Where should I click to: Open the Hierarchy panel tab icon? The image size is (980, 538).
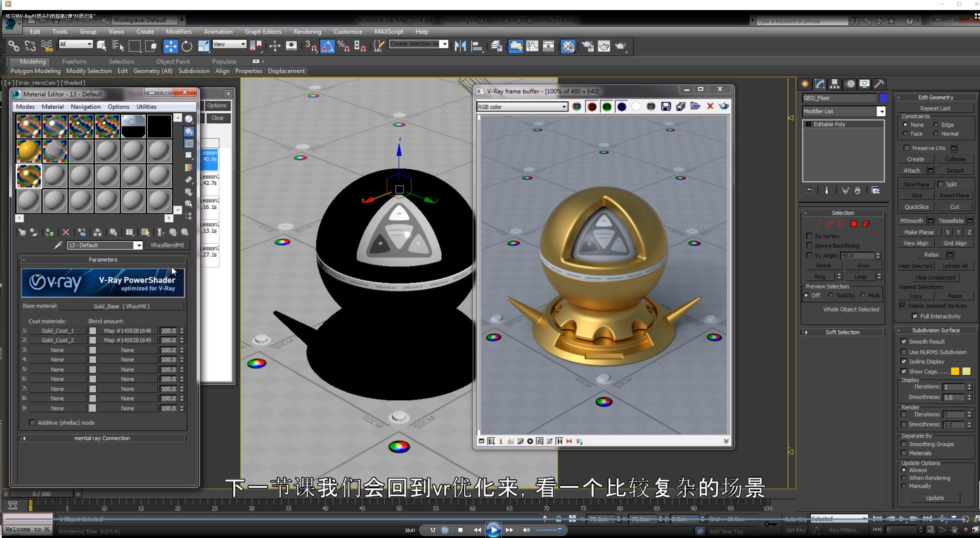coord(835,84)
